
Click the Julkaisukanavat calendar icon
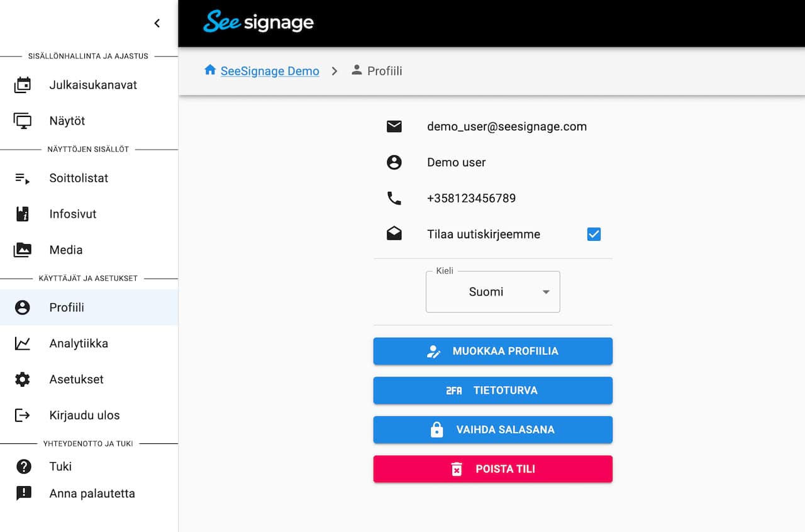(23, 85)
